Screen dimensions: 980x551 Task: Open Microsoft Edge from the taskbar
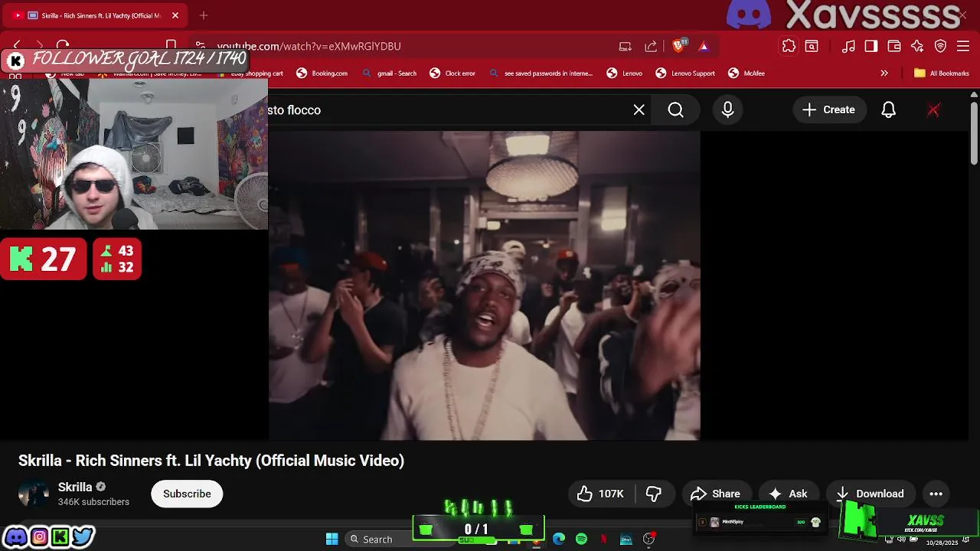(559, 540)
